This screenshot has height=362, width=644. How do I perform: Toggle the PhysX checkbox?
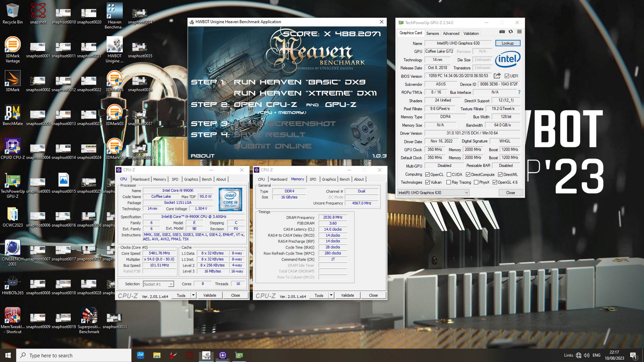476,182
